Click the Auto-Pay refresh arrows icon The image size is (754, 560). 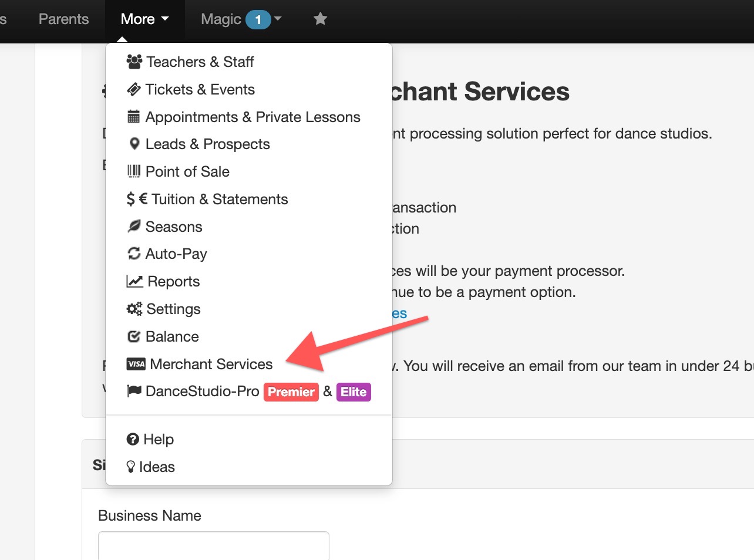pyautogui.click(x=134, y=254)
